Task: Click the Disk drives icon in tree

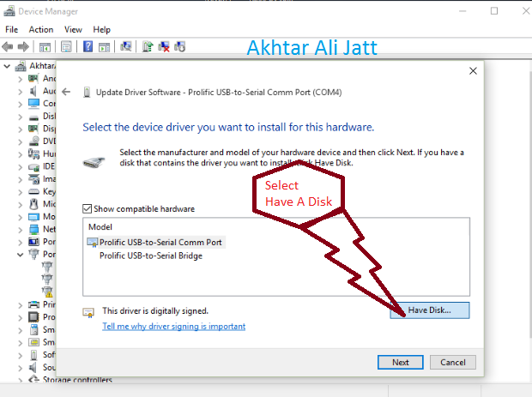Action: pos(33,117)
